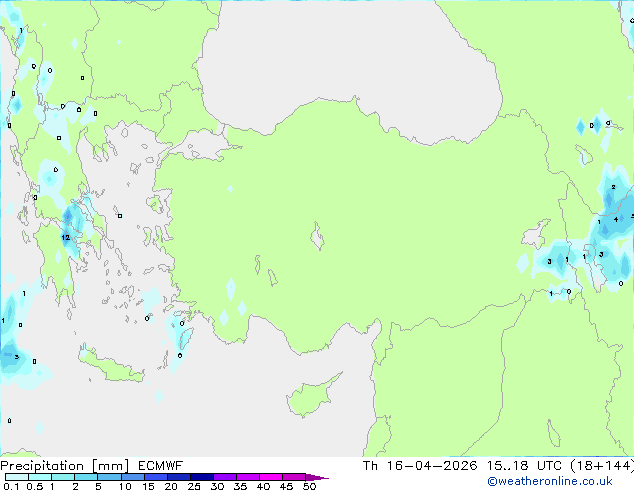Select the 2–5 mm legend color box
This screenshot has width=634, height=490.
(86, 477)
